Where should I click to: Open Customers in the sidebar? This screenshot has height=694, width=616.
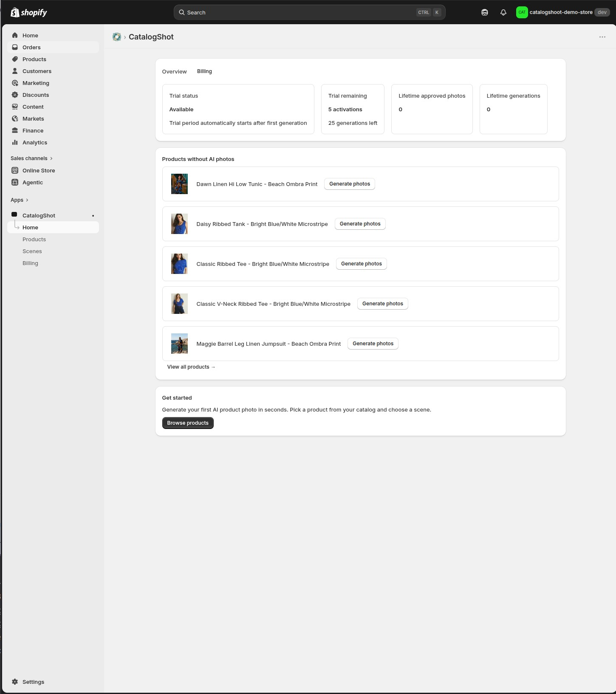click(x=53, y=71)
